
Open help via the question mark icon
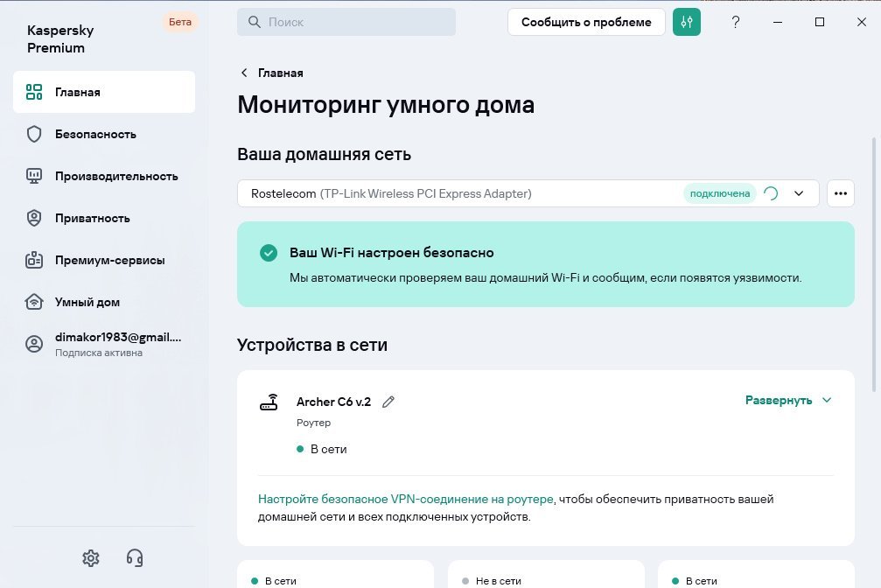click(736, 22)
